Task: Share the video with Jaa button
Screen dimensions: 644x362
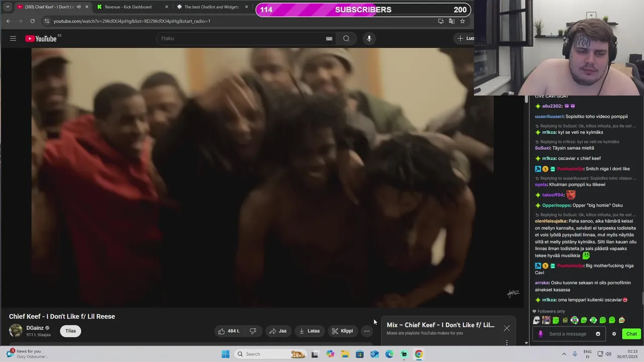Action: pyautogui.click(x=278, y=331)
